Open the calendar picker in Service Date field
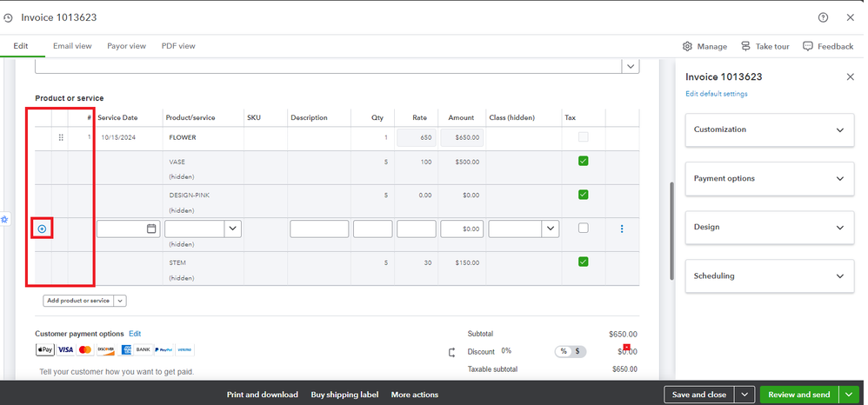The height and width of the screenshot is (405, 868). tap(151, 229)
